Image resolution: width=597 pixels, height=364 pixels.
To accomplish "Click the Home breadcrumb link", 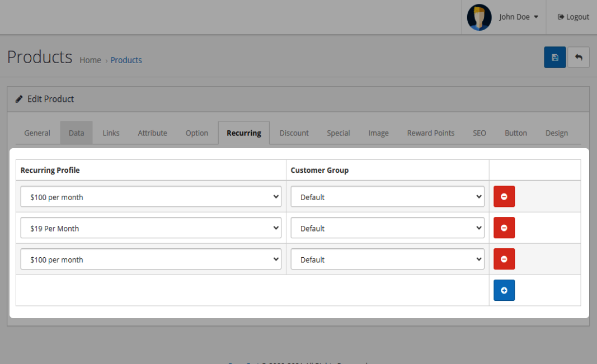I will 90,60.
